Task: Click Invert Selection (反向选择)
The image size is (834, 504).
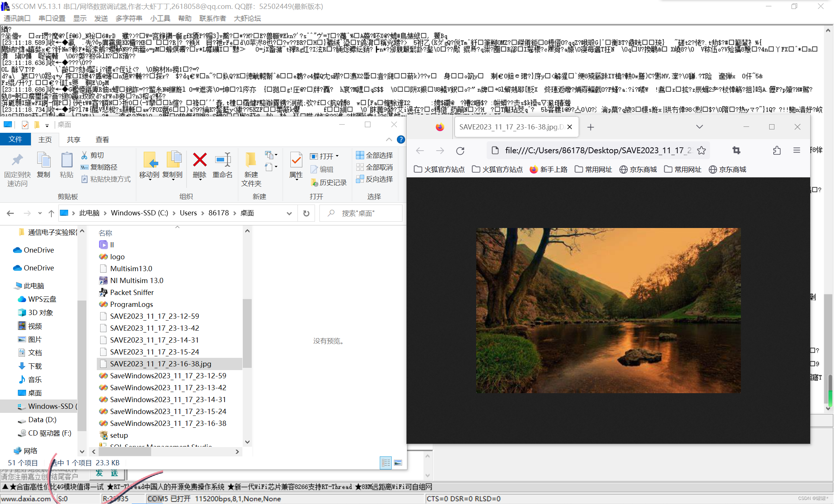Action: pyautogui.click(x=375, y=179)
